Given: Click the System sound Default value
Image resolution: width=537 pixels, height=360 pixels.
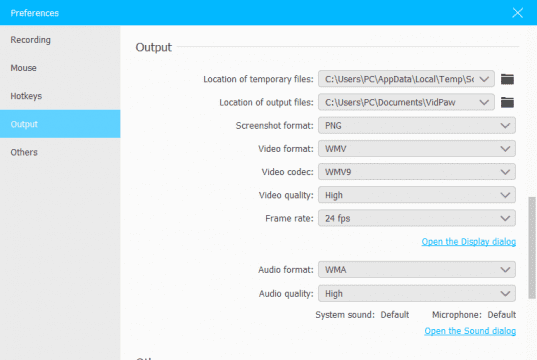Looking at the screenshot, I should pos(395,314).
